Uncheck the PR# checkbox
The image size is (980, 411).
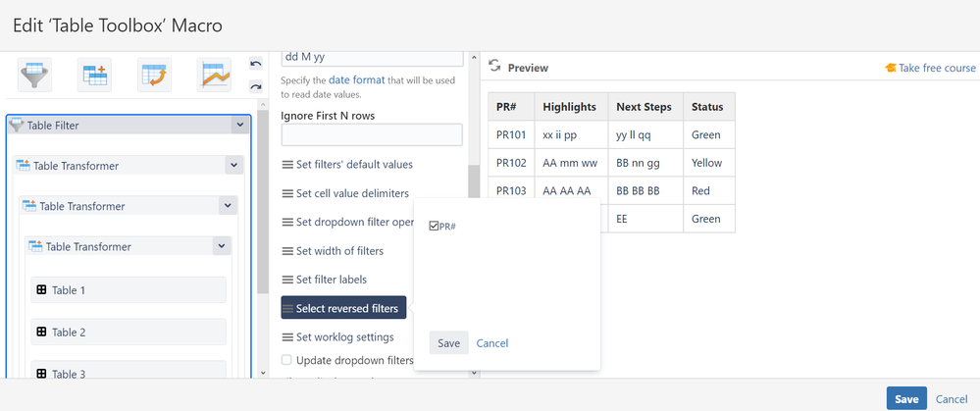point(434,226)
